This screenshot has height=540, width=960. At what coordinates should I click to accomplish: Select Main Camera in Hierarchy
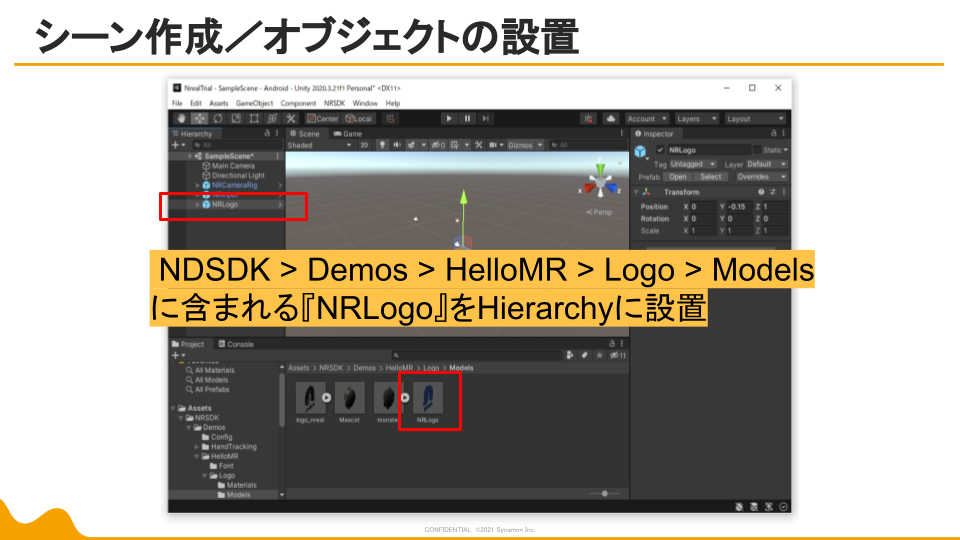pyautogui.click(x=233, y=165)
